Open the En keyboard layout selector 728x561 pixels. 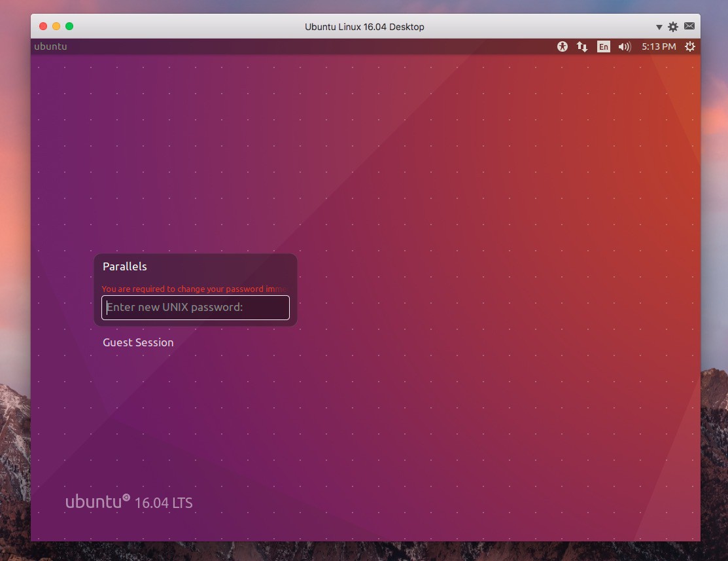click(x=603, y=46)
